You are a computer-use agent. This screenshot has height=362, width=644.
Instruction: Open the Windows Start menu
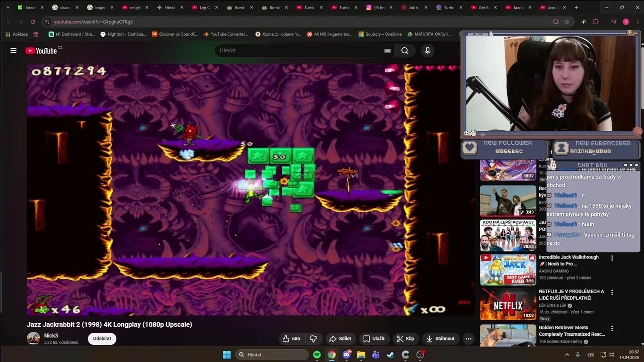(227, 354)
